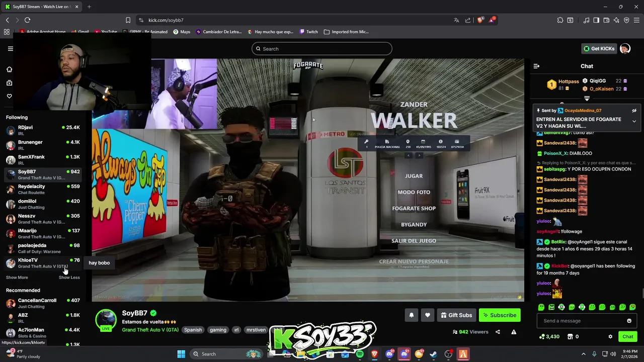Click the green Chat send button
This screenshot has width=644, height=362.
(628, 336)
